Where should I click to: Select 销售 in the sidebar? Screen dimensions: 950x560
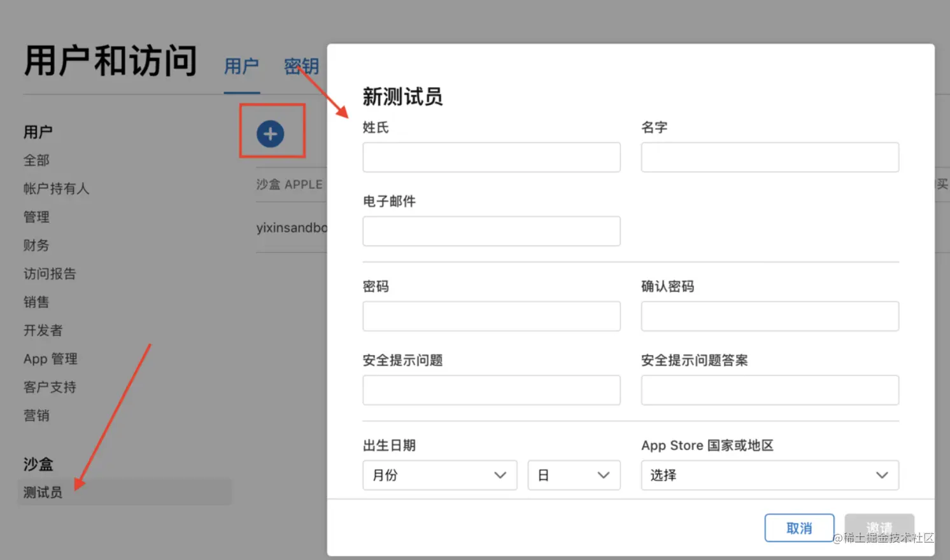tap(36, 302)
